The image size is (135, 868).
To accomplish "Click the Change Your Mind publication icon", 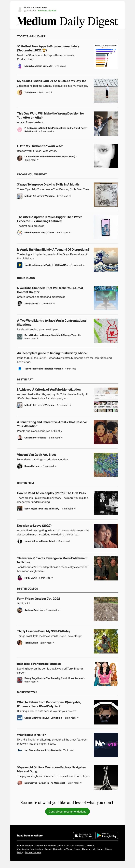I will pos(20,337).
